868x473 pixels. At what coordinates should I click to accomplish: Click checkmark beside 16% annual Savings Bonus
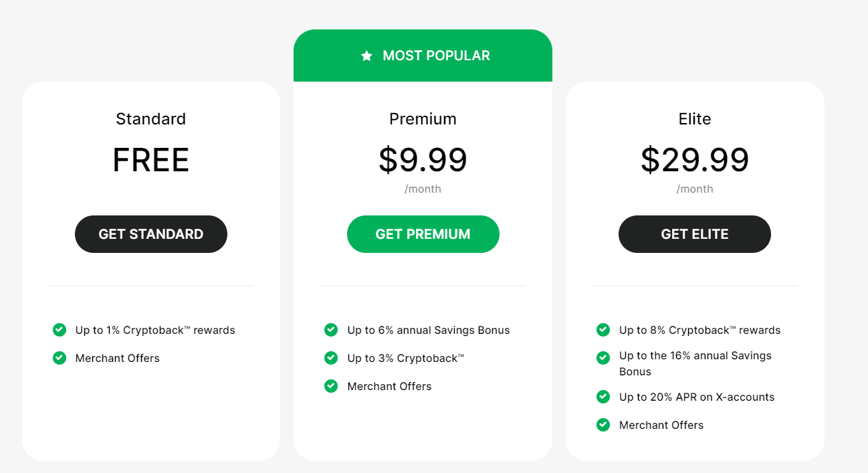[x=603, y=358]
